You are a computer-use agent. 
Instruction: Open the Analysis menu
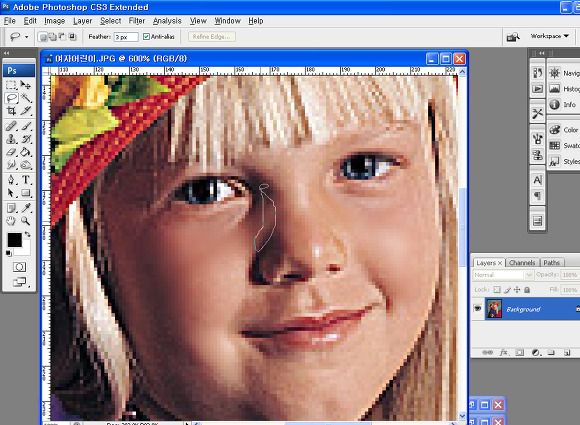click(x=167, y=21)
